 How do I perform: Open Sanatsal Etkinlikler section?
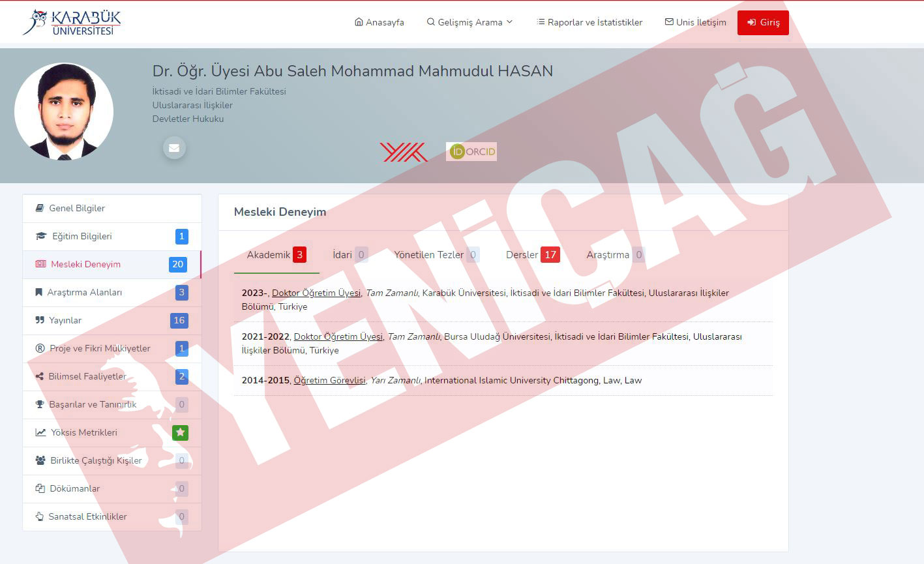(112, 516)
